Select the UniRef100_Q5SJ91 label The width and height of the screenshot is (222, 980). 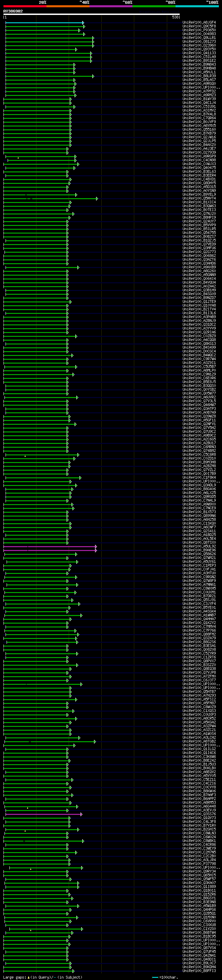coord(199,600)
